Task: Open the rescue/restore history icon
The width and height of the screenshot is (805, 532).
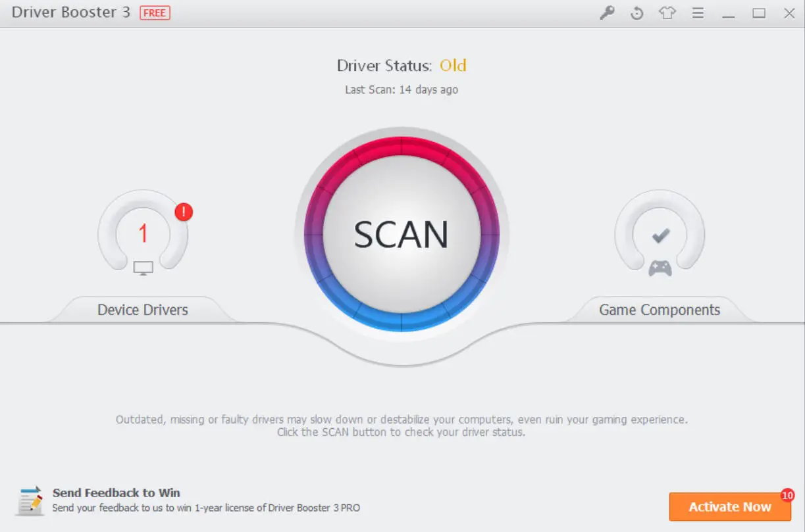Action: click(636, 13)
